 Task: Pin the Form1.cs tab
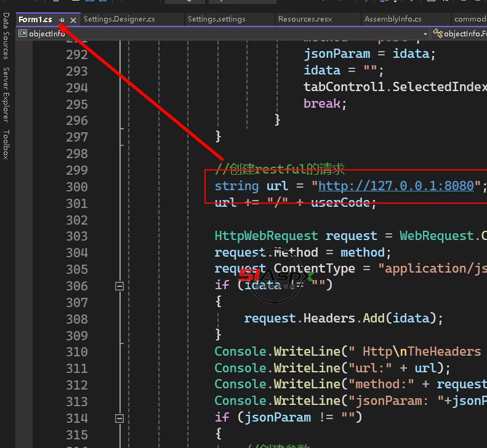coord(62,20)
